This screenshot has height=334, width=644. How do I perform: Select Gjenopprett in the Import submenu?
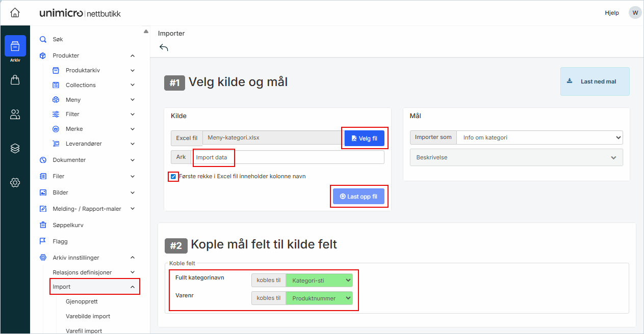coord(82,301)
